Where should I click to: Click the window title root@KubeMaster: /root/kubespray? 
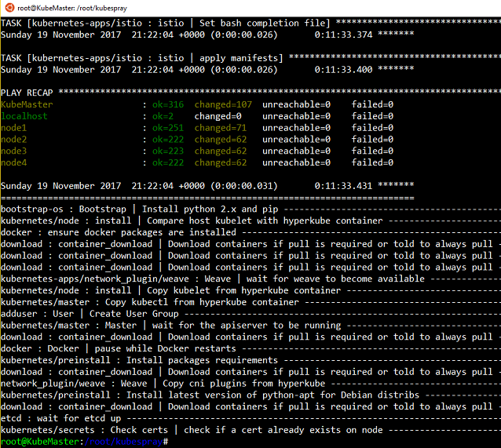pos(72,9)
